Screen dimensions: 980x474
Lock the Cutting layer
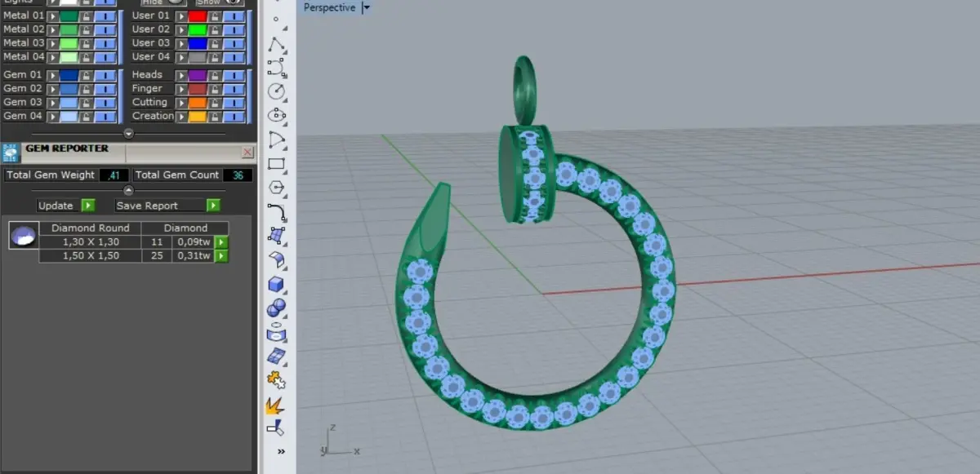pos(214,103)
